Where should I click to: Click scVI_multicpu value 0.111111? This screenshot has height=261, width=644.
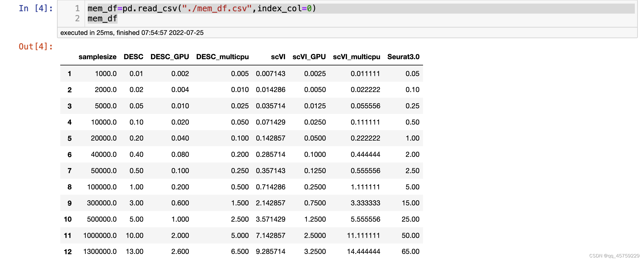point(365,122)
